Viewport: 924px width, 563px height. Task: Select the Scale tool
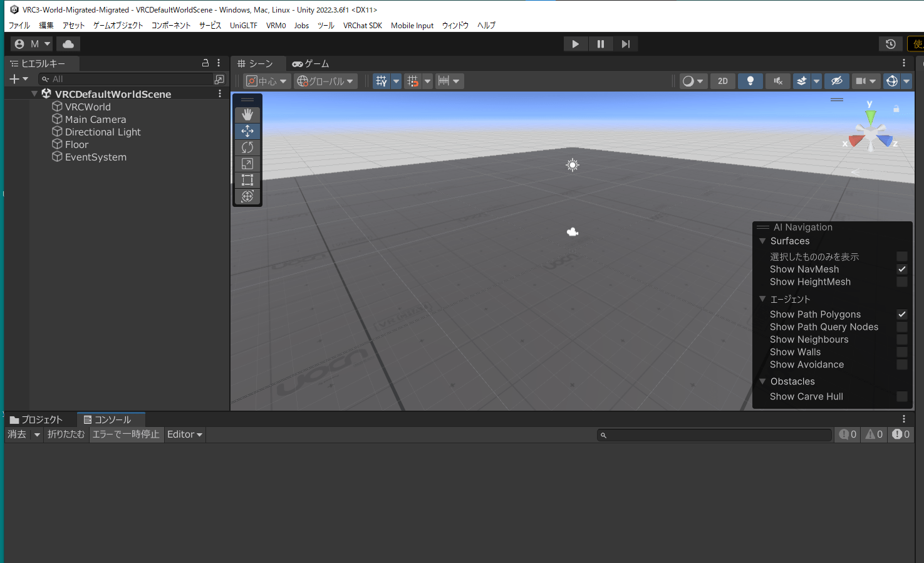pos(247,164)
